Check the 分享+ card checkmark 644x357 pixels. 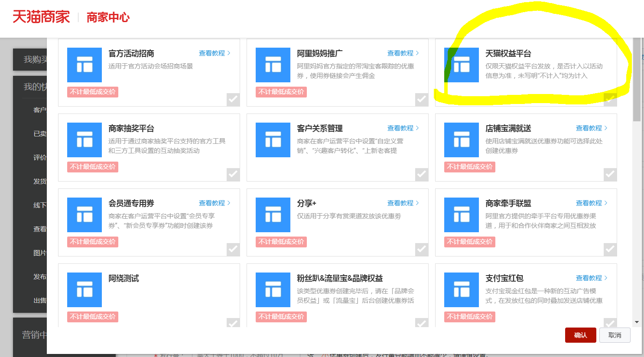422,250
